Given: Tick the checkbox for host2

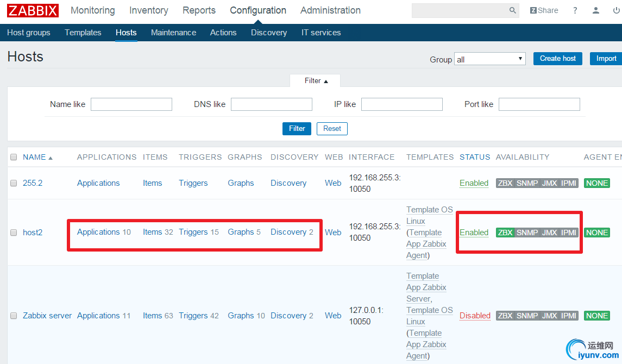Looking at the screenshot, I should (x=14, y=233).
